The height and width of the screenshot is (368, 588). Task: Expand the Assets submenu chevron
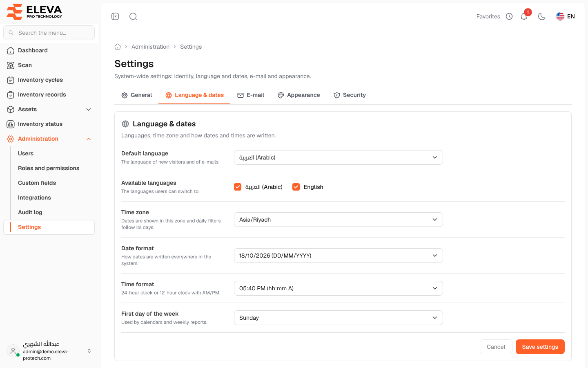pos(89,110)
